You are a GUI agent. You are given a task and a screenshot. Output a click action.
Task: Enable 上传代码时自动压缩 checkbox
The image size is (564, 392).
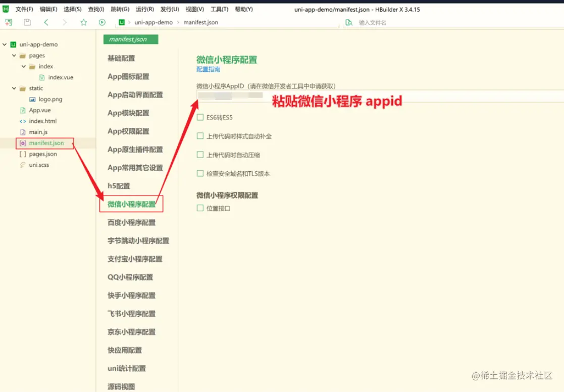[x=200, y=155]
